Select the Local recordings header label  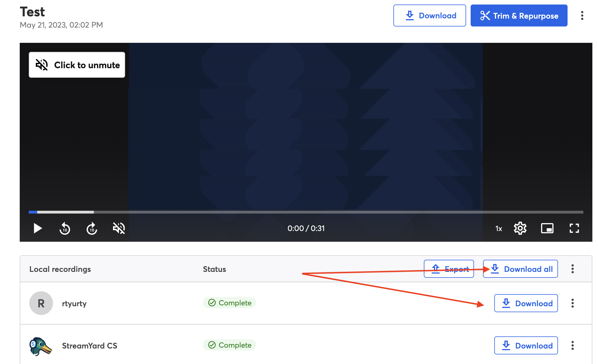pyautogui.click(x=60, y=269)
